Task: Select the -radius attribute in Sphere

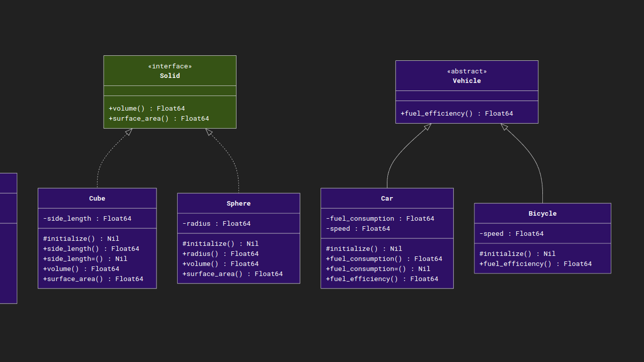Action: click(x=216, y=224)
